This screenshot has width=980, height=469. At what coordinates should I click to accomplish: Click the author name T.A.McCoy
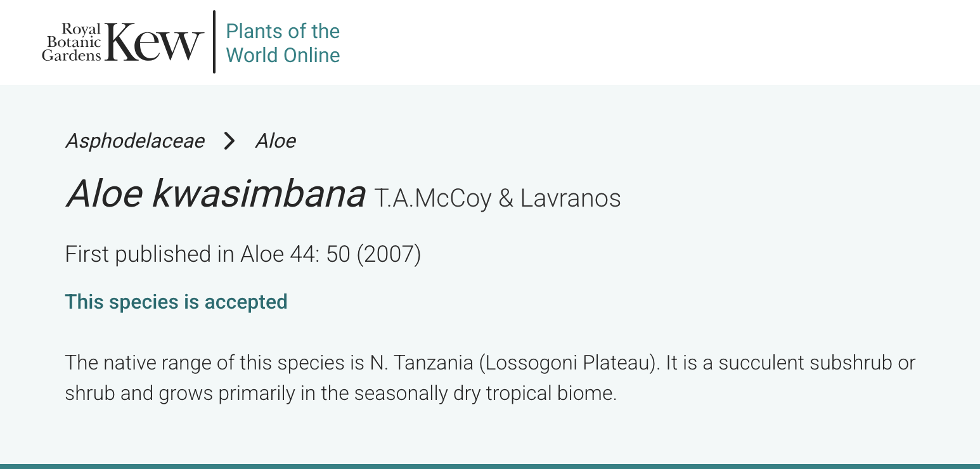pos(432,198)
